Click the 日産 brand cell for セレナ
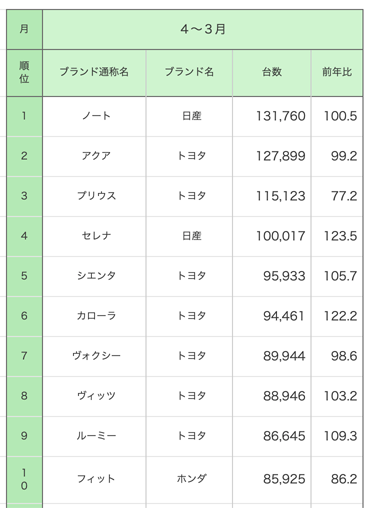Image resolution: width=369 pixels, height=508 pixels. 189,236
